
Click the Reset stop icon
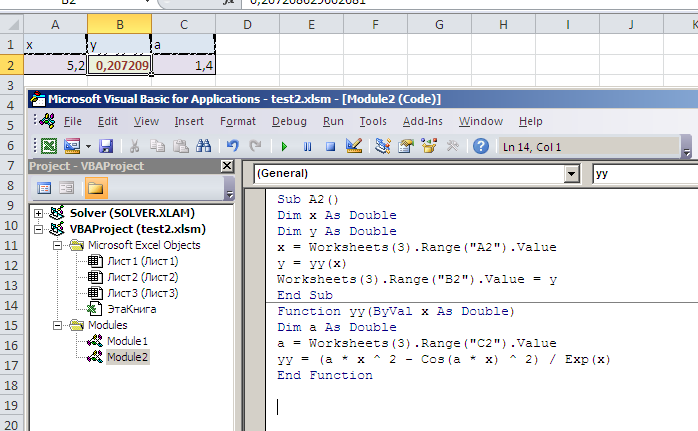[x=330, y=146]
